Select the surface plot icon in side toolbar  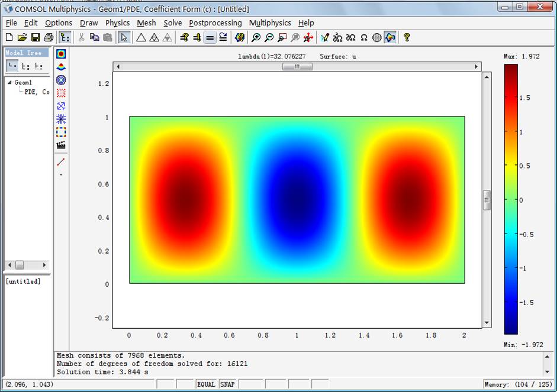click(61, 54)
